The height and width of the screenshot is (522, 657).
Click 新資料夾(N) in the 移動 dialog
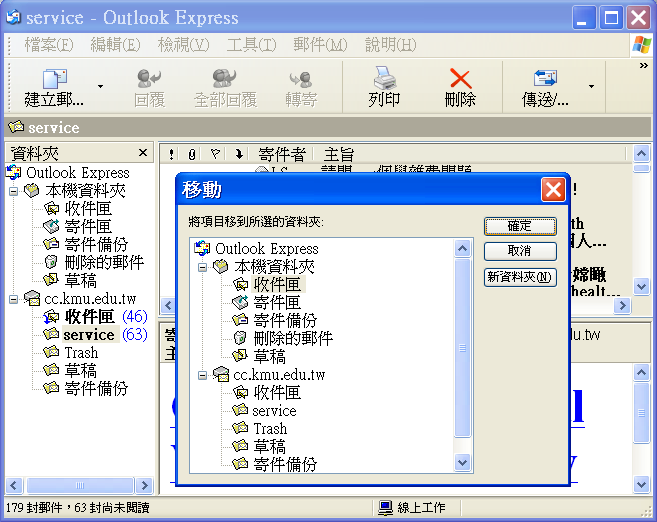tap(520, 277)
